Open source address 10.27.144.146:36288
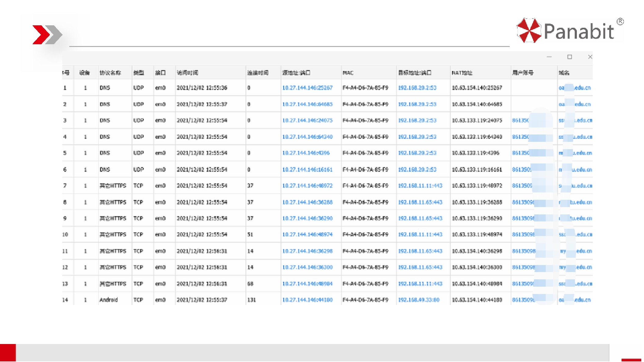The height and width of the screenshot is (362, 644). (307, 202)
